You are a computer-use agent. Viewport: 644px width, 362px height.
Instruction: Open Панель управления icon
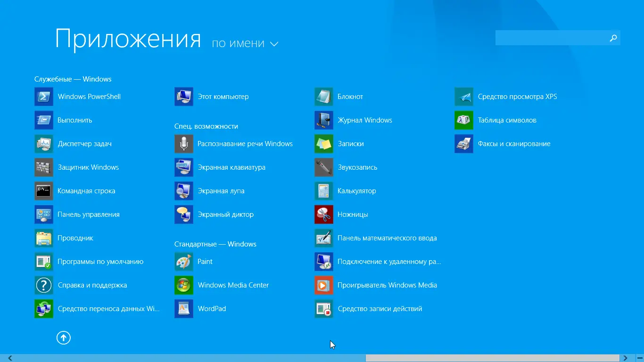pos(44,214)
